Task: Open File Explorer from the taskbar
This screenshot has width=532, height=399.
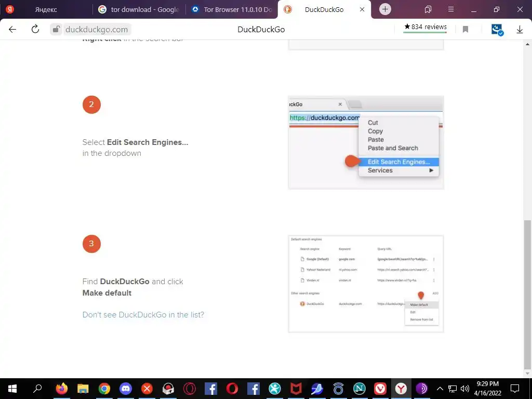Action: coord(83,389)
